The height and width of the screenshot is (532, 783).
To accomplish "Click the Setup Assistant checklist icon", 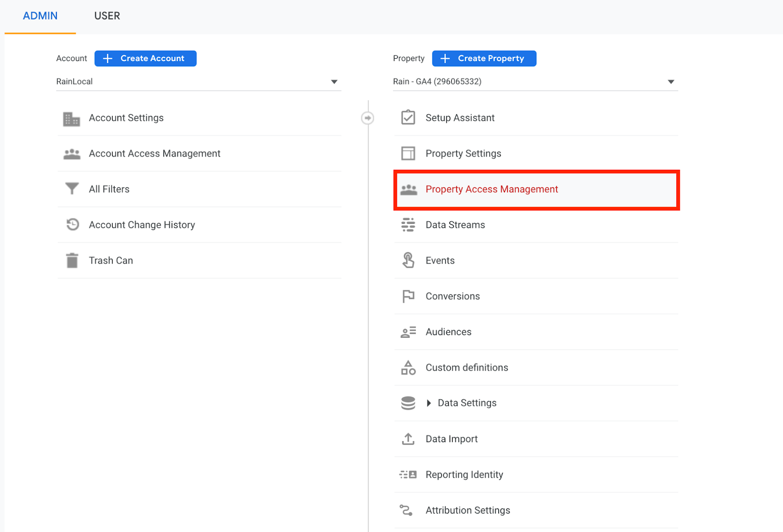I will coord(408,118).
